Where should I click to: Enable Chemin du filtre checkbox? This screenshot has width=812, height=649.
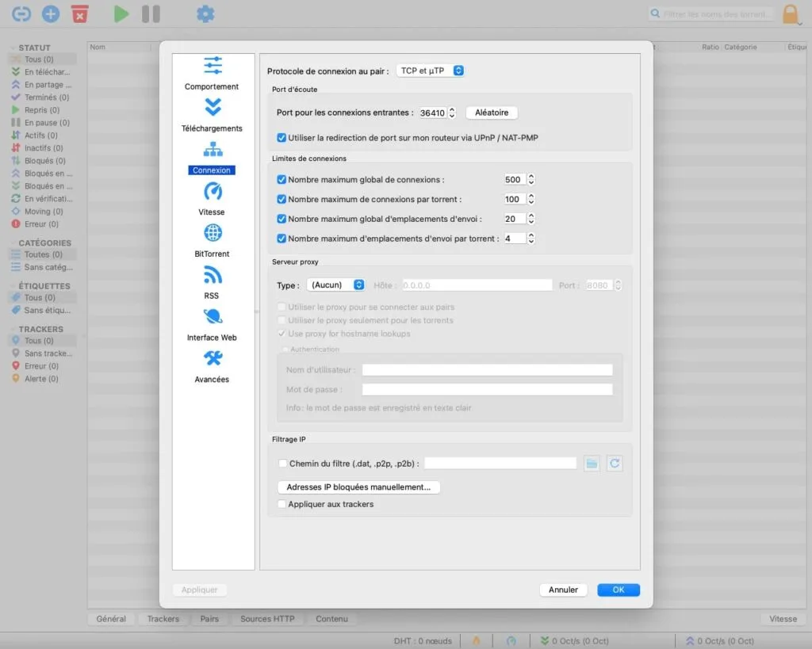point(282,464)
